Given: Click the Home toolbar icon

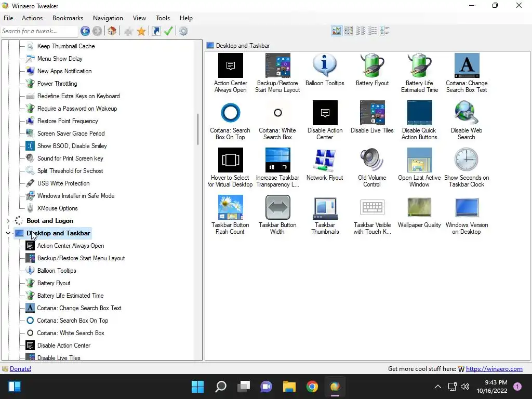Looking at the screenshot, I should point(112,31).
